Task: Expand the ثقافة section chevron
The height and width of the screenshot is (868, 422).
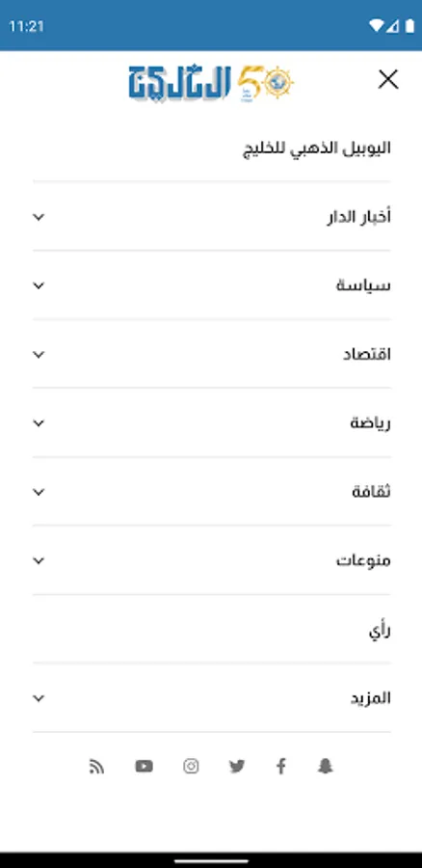Action: (39, 492)
